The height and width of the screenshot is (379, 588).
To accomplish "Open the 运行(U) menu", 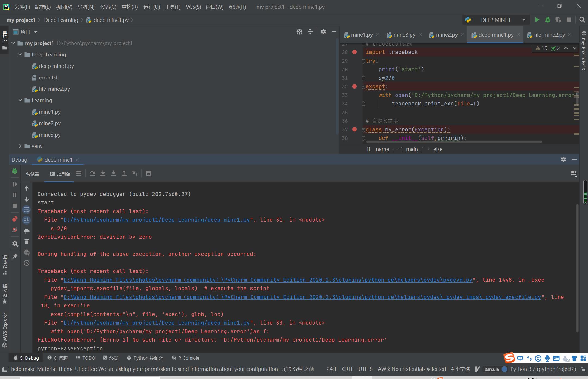I will click(x=152, y=7).
